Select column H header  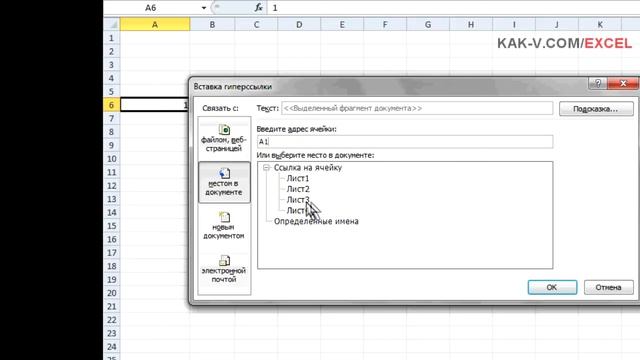471,24
